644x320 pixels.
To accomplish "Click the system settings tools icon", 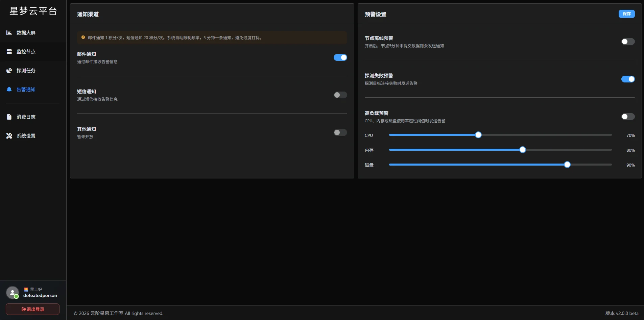I will pyautogui.click(x=9, y=136).
